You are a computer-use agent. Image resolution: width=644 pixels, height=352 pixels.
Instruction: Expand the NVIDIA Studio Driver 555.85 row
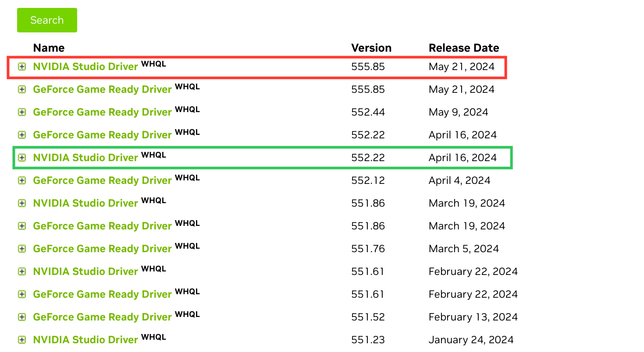pyautogui.click(x=22, y=67)
